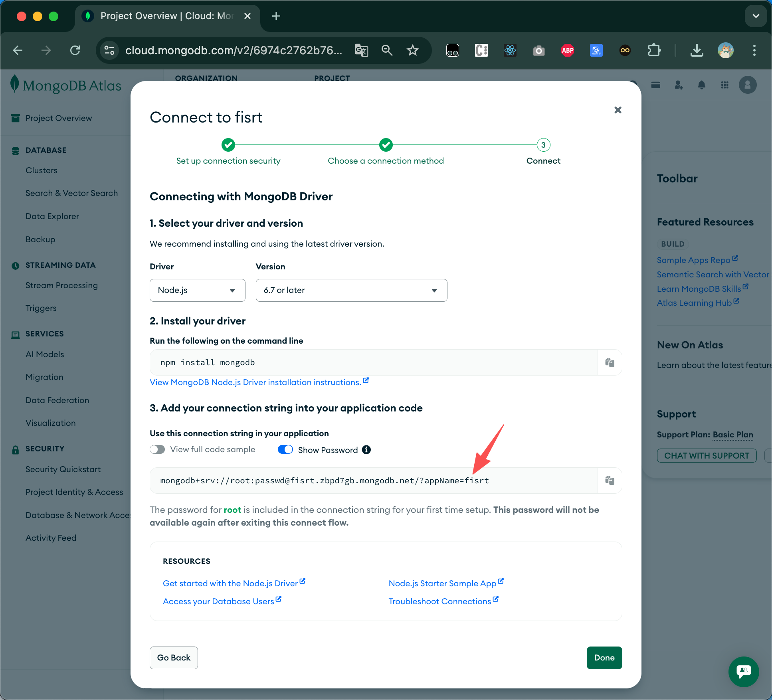Turn off the Show Password toggle
772x700 pixels.
point(285,450)
